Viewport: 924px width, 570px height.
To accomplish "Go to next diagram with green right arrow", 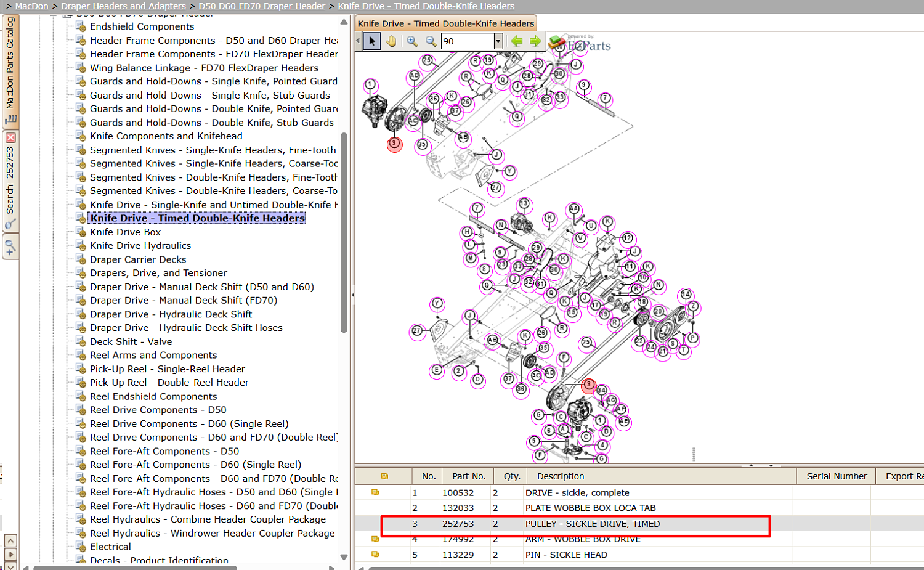I will [535, 41].
